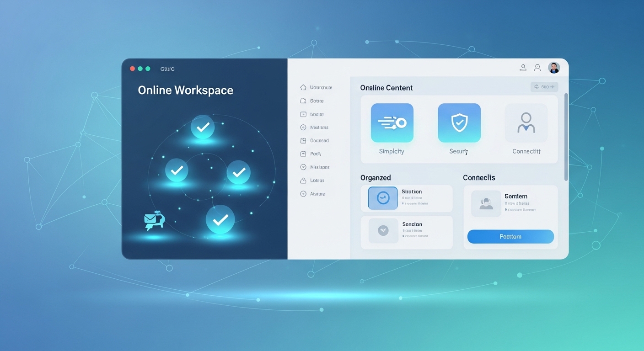Click the first person outline icon in header

523,68
